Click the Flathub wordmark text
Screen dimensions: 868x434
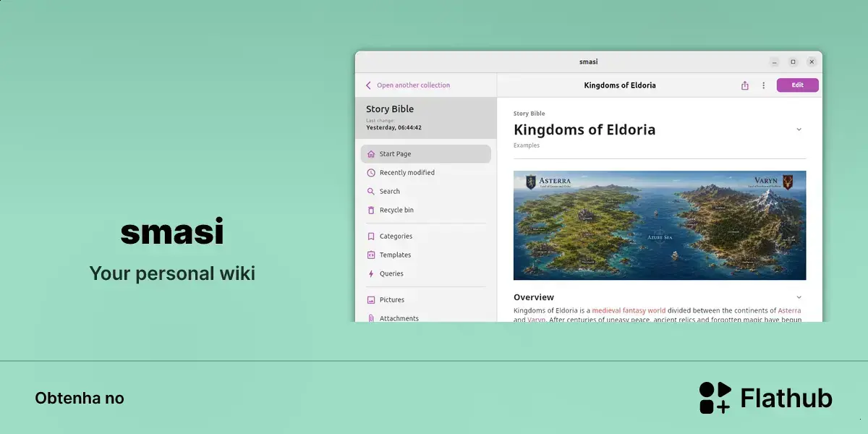click(786, 398)
